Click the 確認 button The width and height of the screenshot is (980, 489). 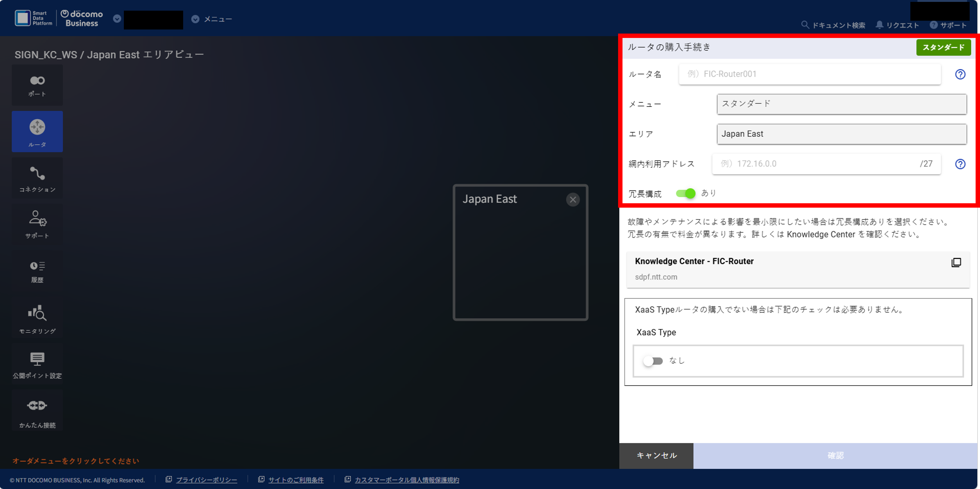(835, 455)
